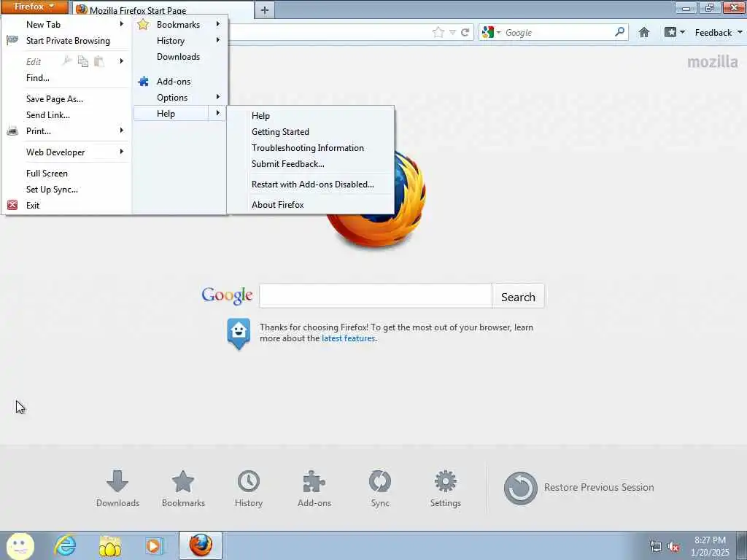Click the Windows Start button
The image size is (747, 560).
click(20, 545)
